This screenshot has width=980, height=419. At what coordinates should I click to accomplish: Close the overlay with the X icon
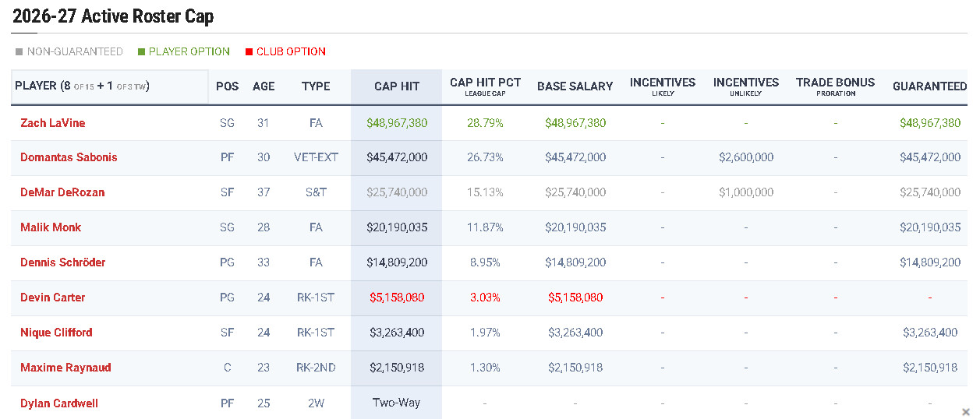966,411
